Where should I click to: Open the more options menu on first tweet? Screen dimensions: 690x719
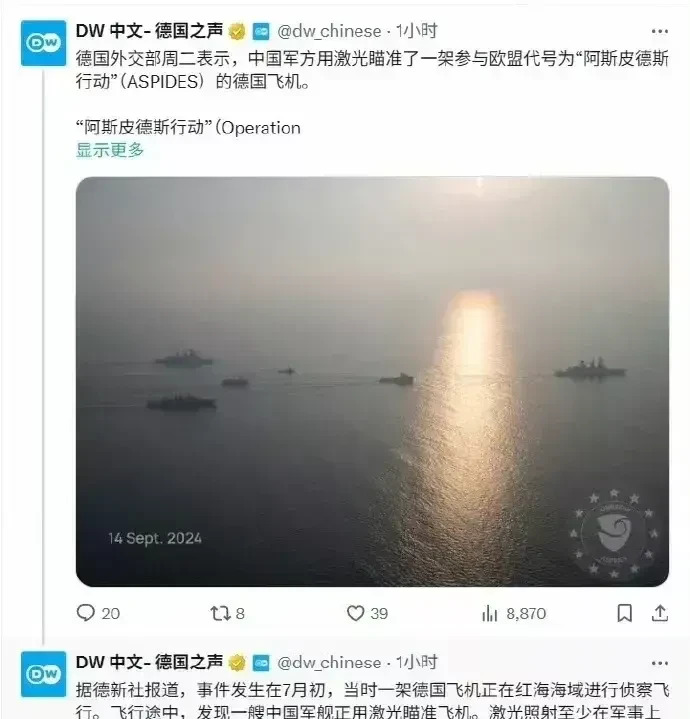(x=659, y=31)
